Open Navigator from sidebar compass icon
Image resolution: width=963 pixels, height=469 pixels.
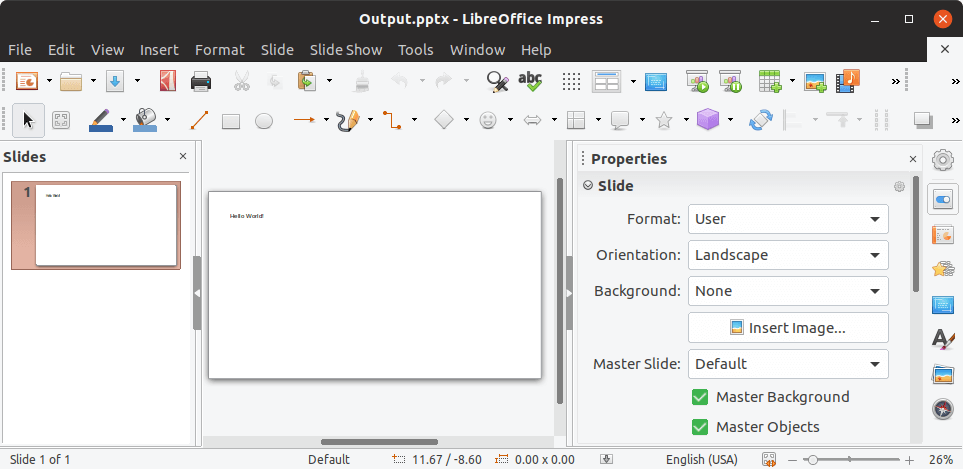pyautogui.click(x=942, y=409)
